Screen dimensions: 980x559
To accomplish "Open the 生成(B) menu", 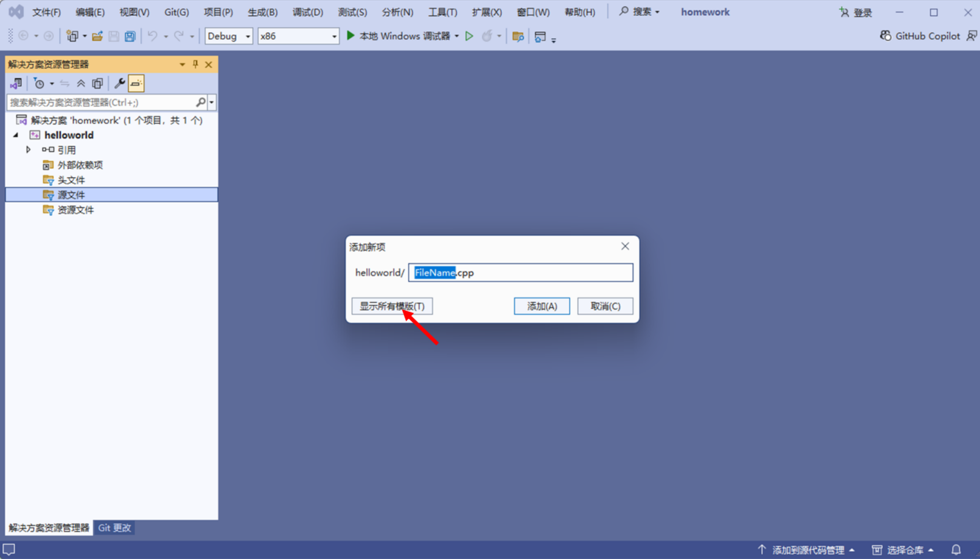I will [262, 12].
